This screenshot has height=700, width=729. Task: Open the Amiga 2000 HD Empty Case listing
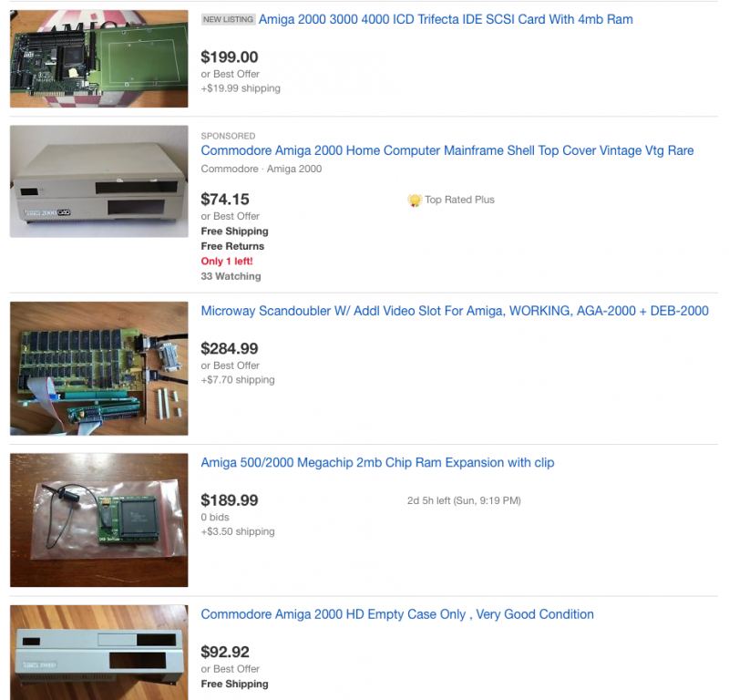397,614
